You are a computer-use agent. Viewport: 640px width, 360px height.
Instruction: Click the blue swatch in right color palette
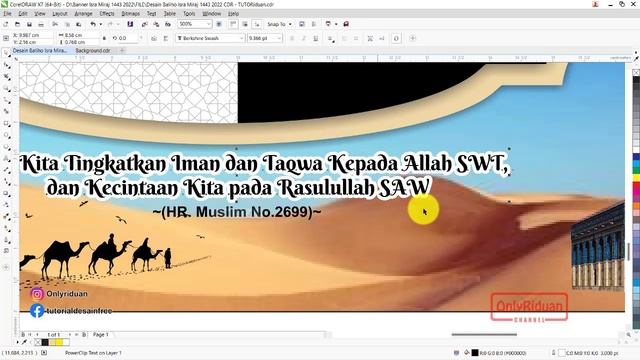pos(636,157)
